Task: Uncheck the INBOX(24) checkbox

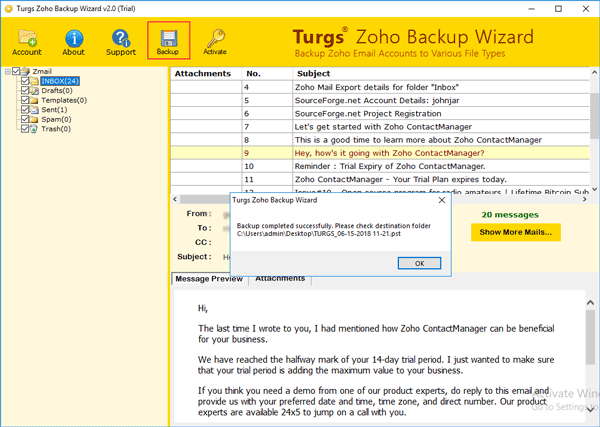Action: pos(25,81)
